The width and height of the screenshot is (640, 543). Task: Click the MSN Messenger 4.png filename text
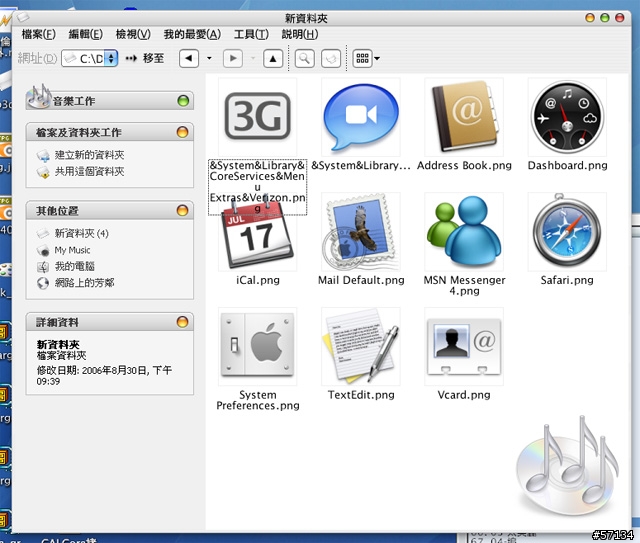click(x=464, y=285)
